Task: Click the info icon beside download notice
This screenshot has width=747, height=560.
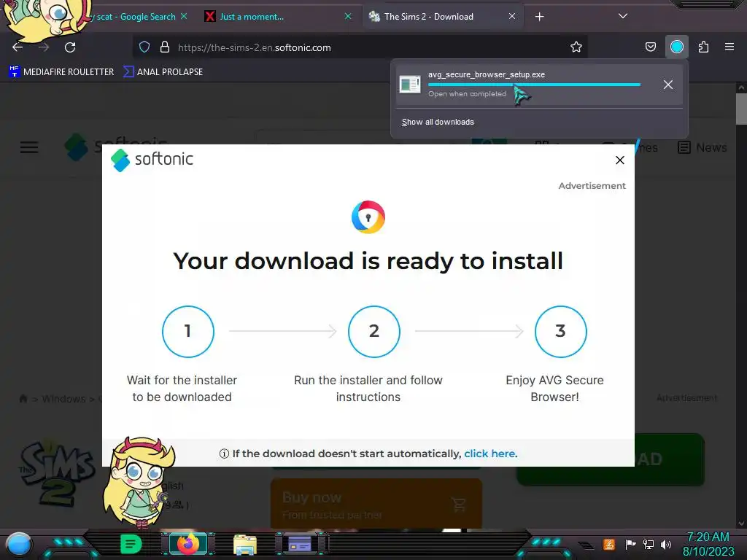Action: pyautogui.click(x=224, y=454)
